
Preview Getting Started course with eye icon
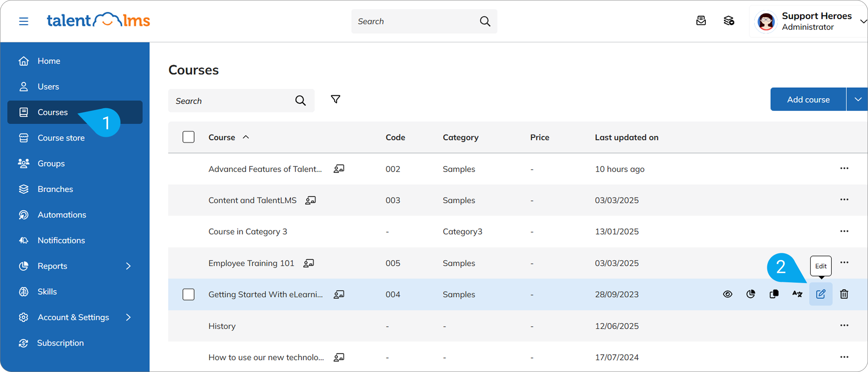click(728, 294)
